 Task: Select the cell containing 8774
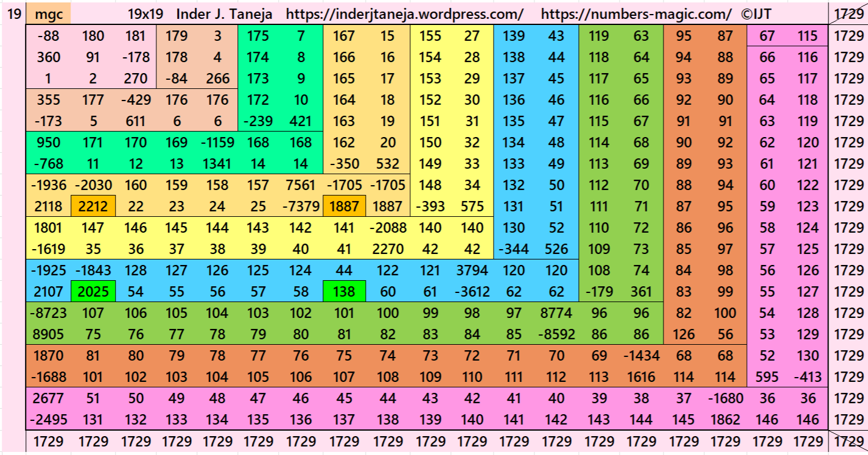pyautogui.click(x=556, y=313)
